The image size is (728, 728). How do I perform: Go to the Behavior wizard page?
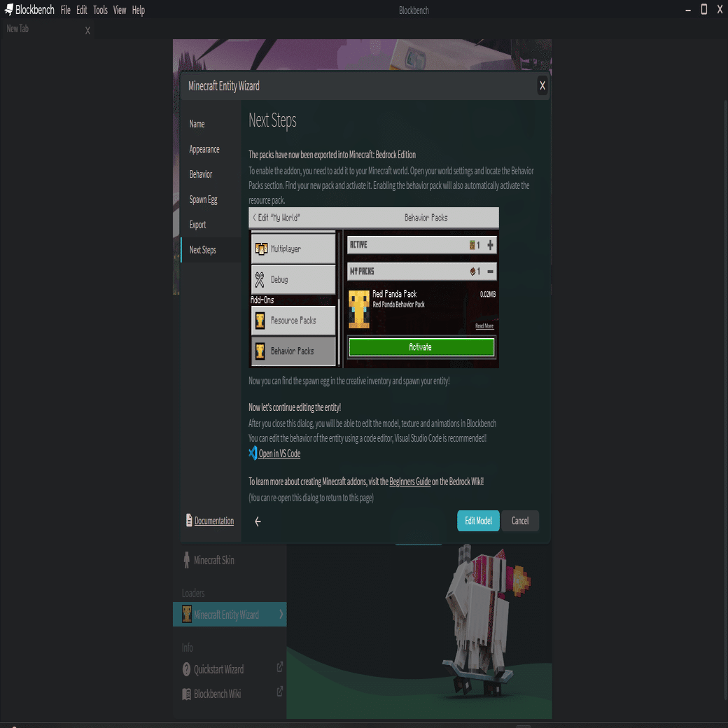coord(211,174)
